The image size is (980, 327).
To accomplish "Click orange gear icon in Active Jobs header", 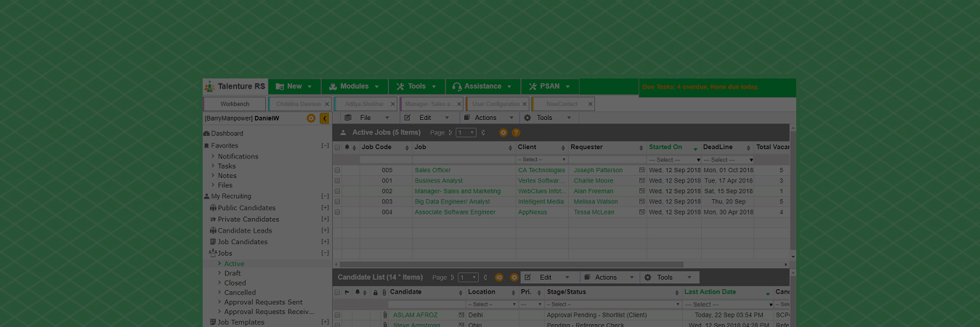I will (x=503, y=133).
